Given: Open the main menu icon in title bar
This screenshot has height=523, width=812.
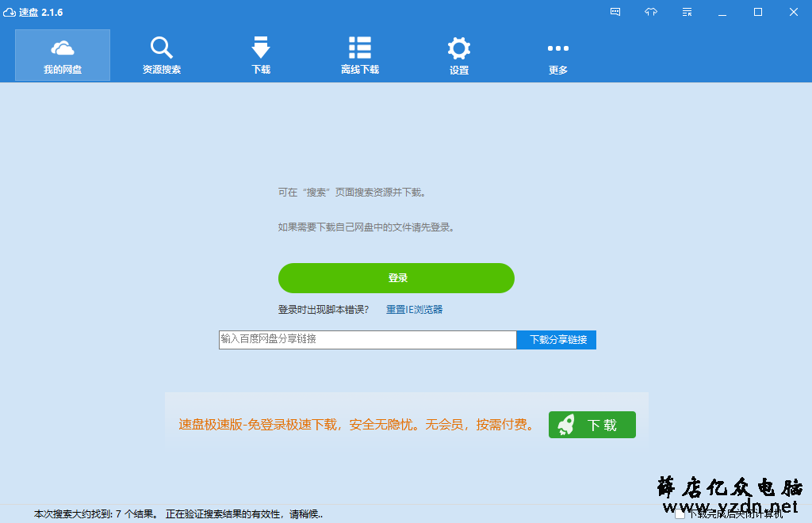Looking at the screenshot, I should (x=688, y=12).
